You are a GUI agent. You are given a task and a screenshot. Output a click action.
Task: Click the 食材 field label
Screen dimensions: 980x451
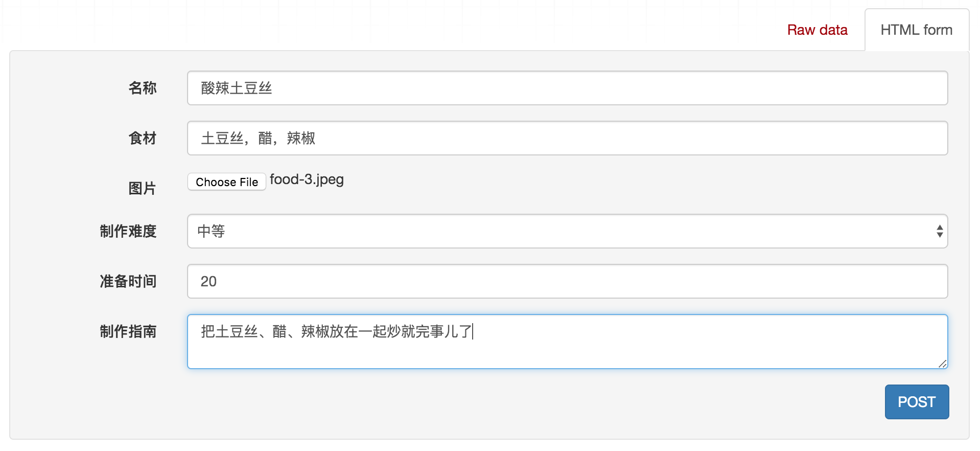pyautogui.click(x=143, y=138)
